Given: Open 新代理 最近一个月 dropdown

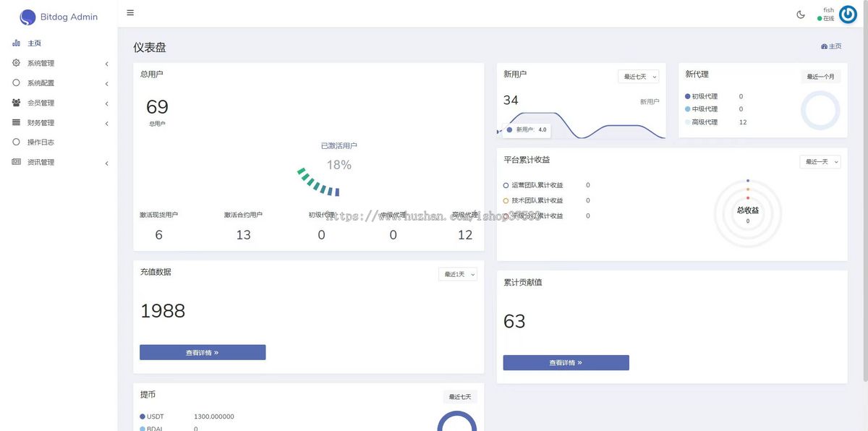Looking at the screenshot, I should [820, 77].
